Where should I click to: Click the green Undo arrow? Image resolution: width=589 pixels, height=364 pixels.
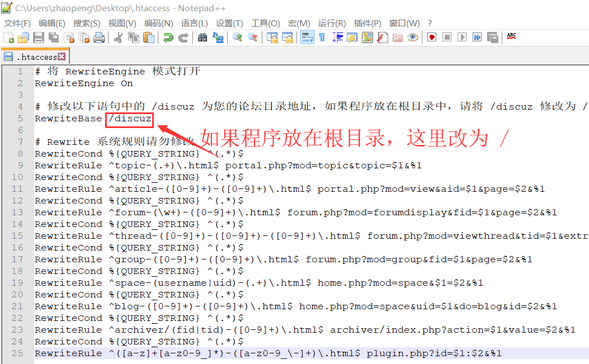pos(168,37)
